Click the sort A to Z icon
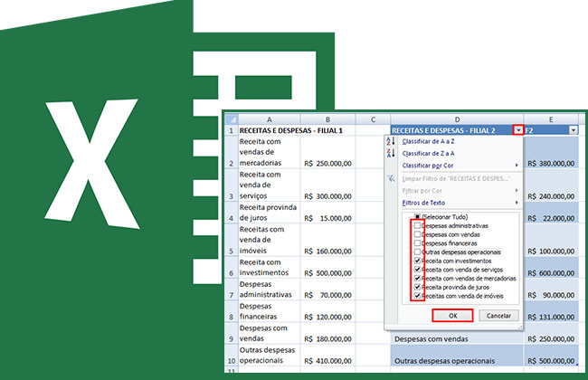The width and height of the screenshot is (588, 380). [391, 141]
